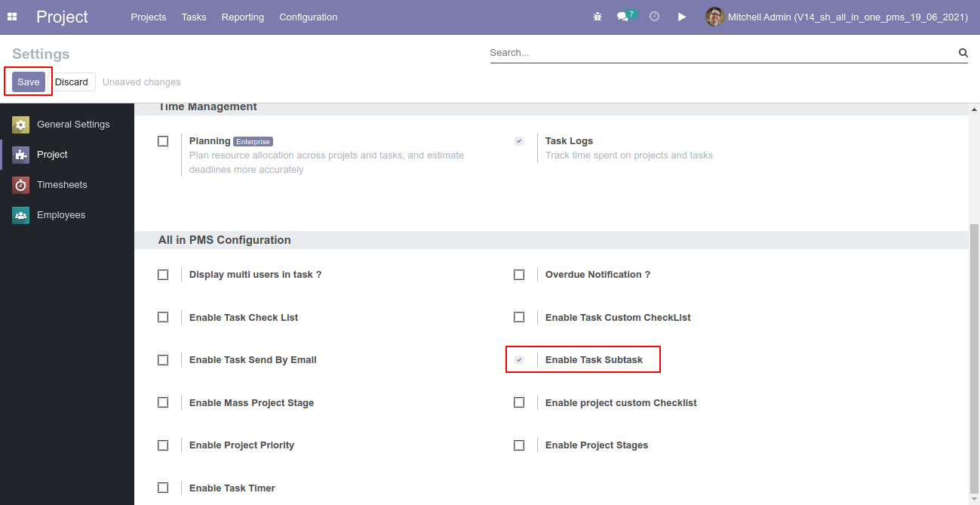Discard the unsaved changes

coord(72,82)
